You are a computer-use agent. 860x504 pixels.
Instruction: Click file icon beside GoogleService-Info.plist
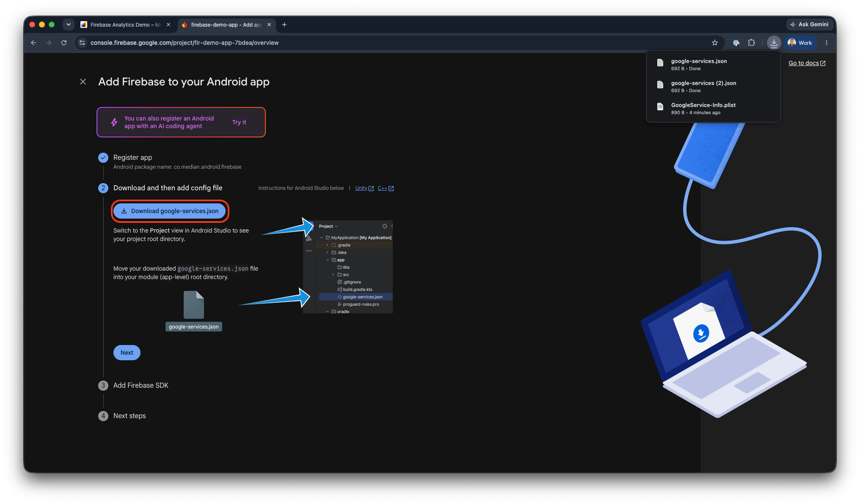click(660, 107)
